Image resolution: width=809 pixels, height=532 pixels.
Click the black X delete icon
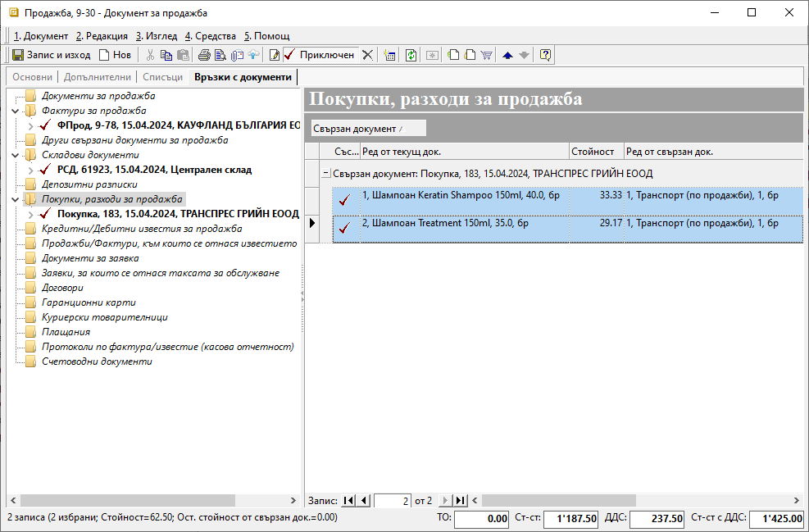pos(367,55)
